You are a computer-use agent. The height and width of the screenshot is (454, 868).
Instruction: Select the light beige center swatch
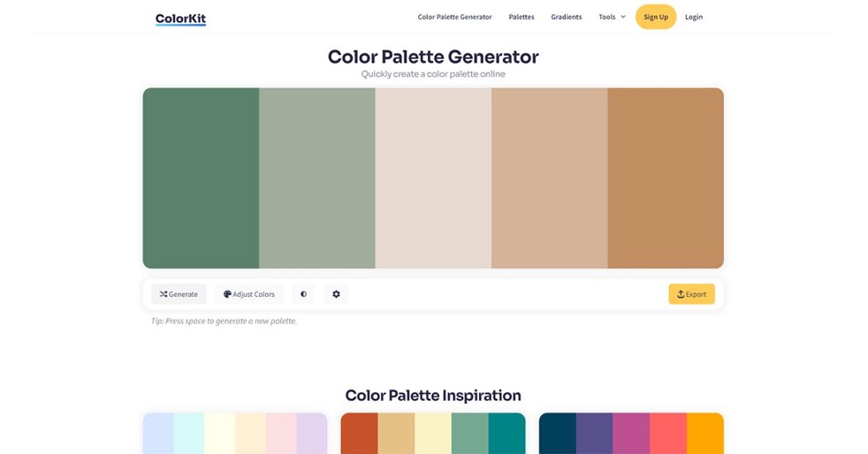point(433,178)
